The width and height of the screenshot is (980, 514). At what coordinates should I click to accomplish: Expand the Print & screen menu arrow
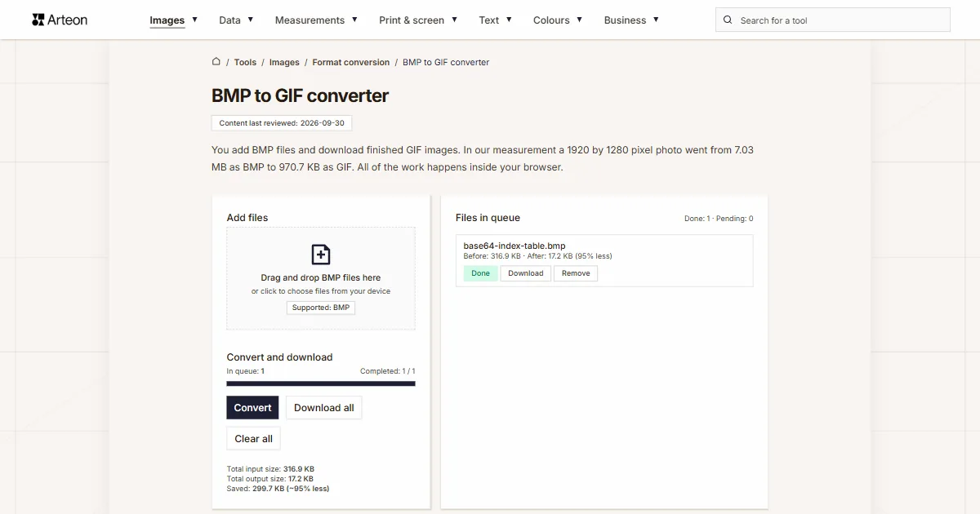[x=454, y=19]
